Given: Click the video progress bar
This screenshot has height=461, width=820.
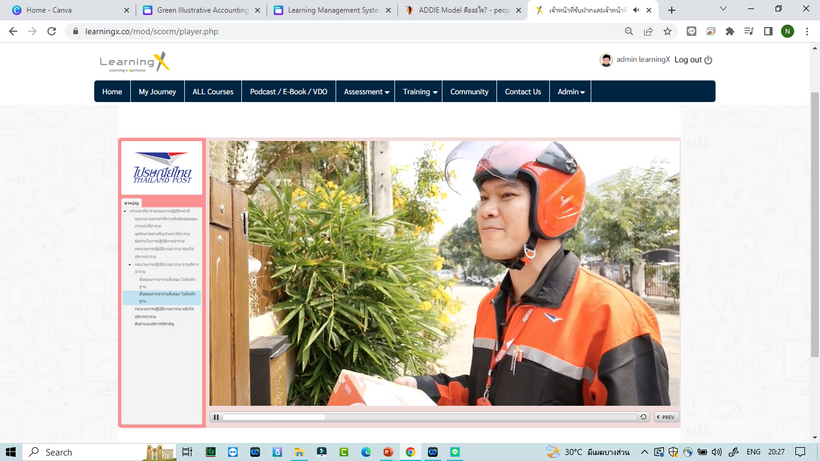Looking at the screenshot, I should pyautogui.click(x=430, y=417).
